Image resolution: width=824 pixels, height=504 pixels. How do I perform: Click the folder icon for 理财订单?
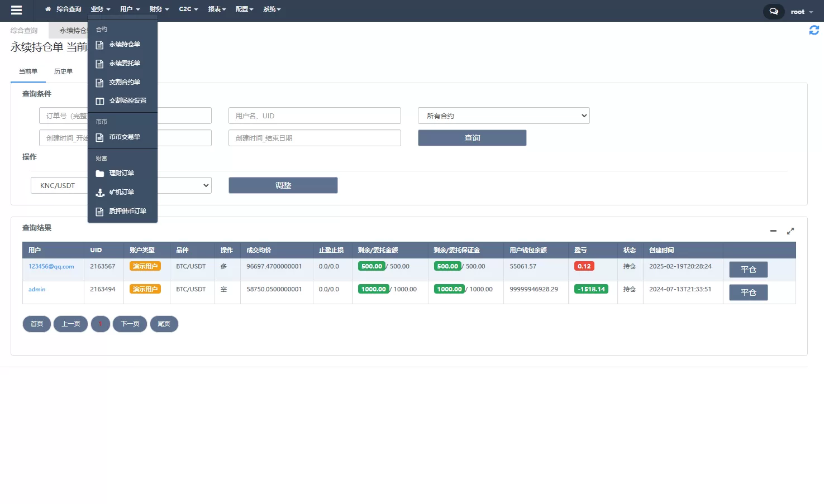point(100,174)
